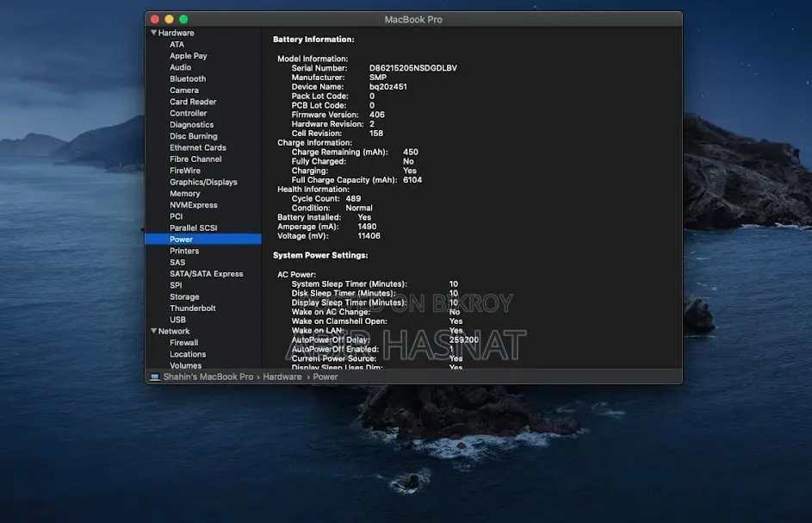Select Disc Burning entry

(193, 136)
